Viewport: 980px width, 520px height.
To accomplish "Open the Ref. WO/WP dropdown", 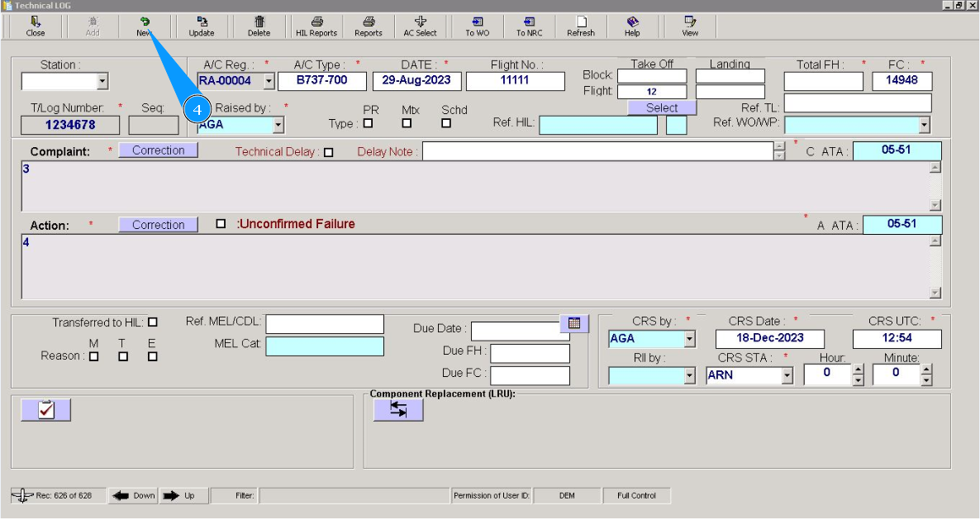I will pos(925,125).
